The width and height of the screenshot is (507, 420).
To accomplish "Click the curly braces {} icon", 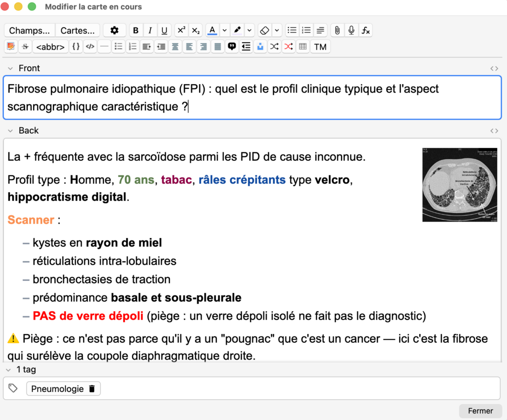I will (76, 47).
